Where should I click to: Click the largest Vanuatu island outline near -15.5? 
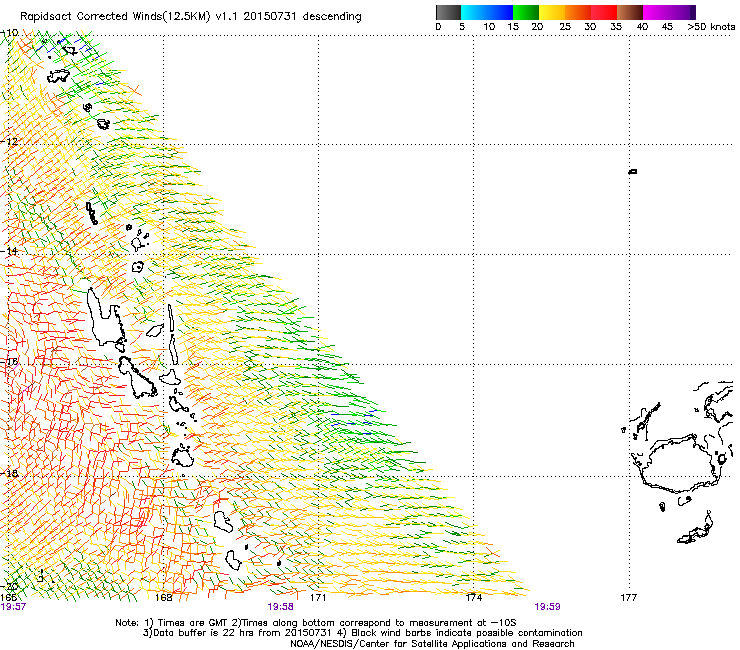pos(106,316)
